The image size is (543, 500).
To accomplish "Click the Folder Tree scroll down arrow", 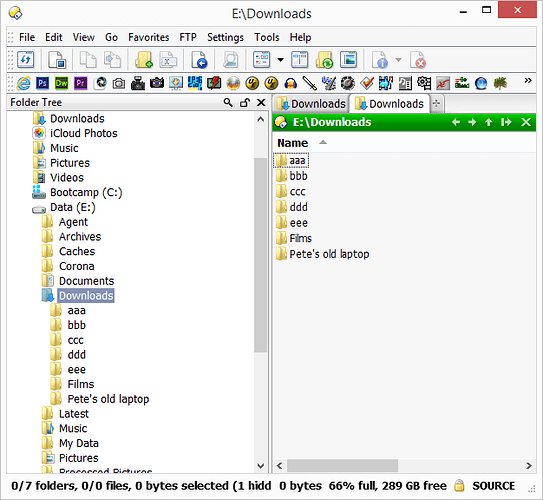I will click(260, 466).
